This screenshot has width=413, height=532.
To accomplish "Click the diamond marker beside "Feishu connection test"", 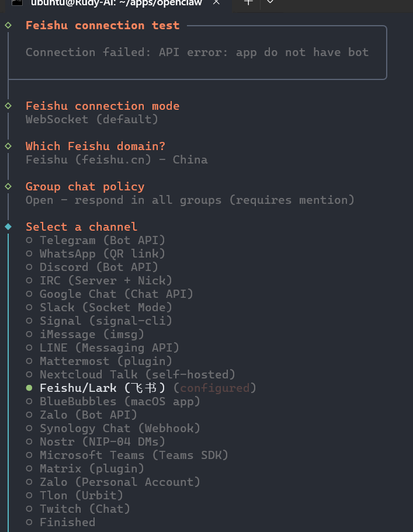I will tap(8, 25).
